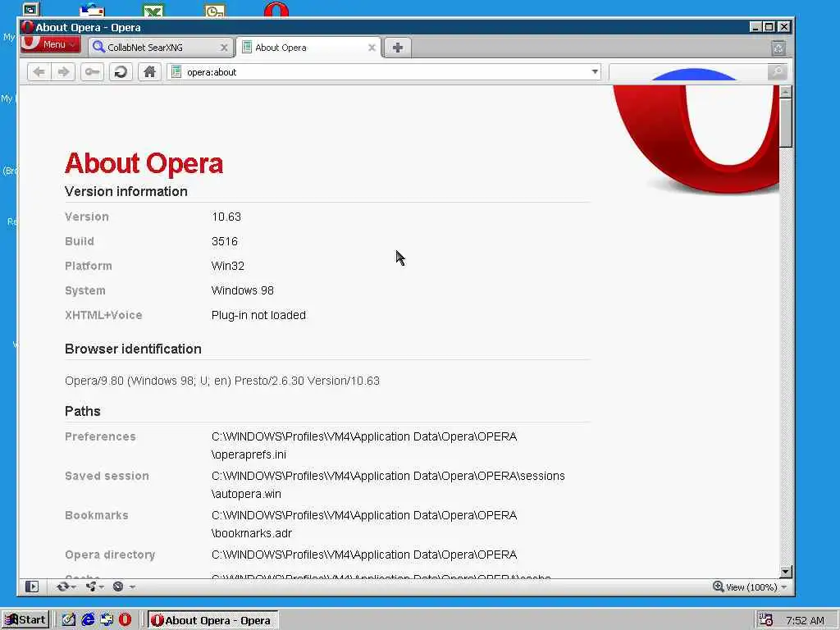Open the Opera Turbo status dropdown
Screen dimensions: 840x630
point(124,587)
